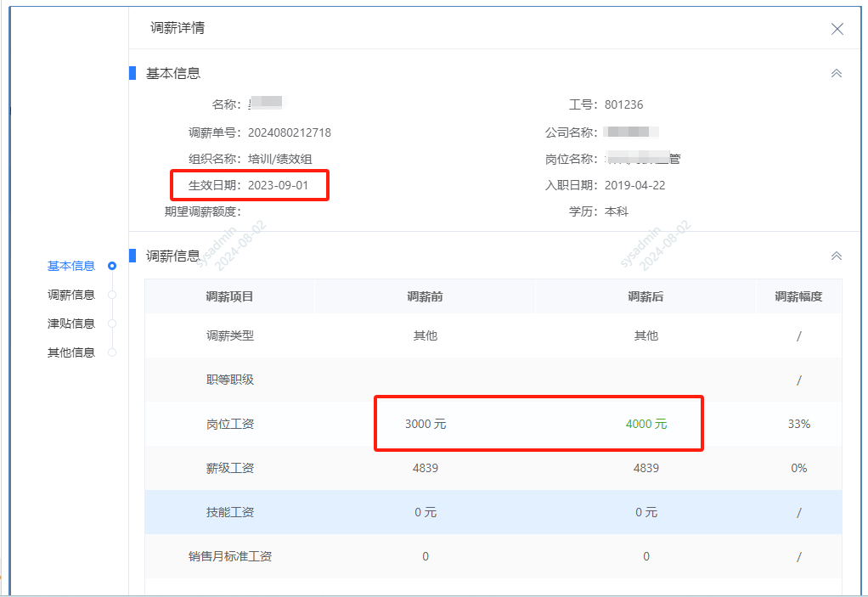Close the 调薪详情 dialog
868x597 pixels.
point(837,28)
